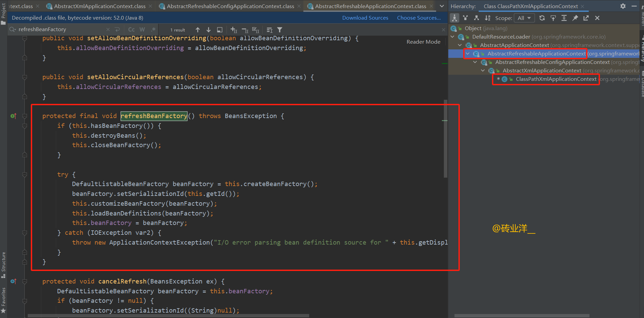Toggle Match Case (Cc) option

coord(131,29)
